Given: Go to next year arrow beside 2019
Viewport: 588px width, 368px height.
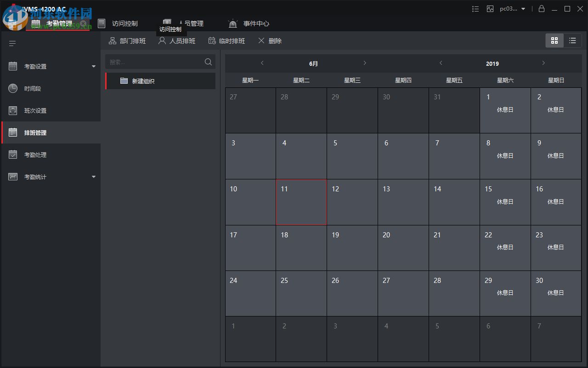Looking at the screenshot, I should point(543,63).
